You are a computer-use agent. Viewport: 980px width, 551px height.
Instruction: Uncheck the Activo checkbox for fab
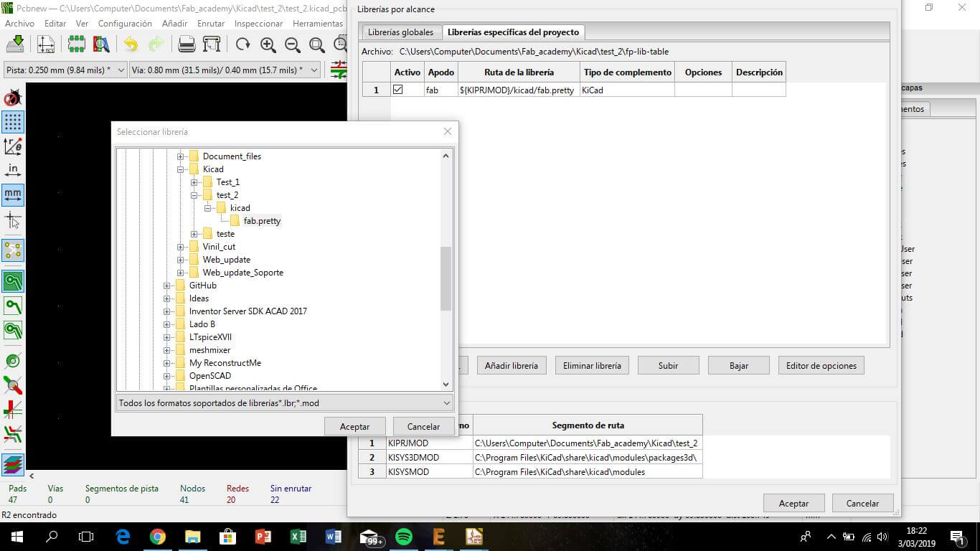coord(398,90)
